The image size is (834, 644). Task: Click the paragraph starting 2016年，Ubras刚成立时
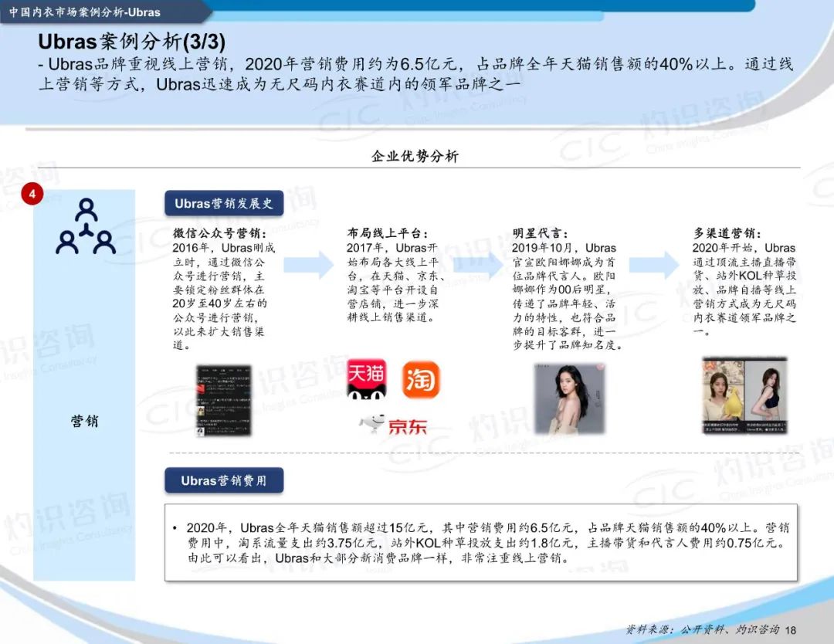click(x=223, y=297)
